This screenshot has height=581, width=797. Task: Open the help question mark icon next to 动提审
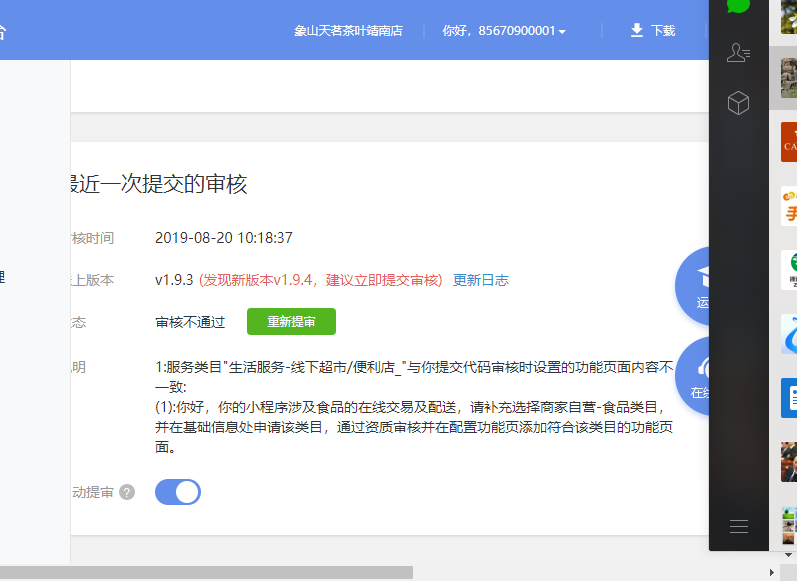pyautogui.click(x=127, y=492)
